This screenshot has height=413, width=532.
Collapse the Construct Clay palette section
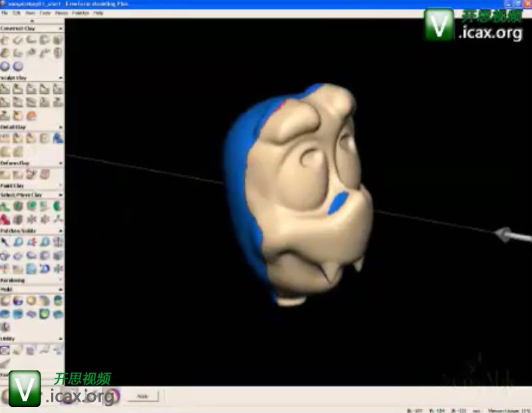pyautogui.click(x=61, y=29)
